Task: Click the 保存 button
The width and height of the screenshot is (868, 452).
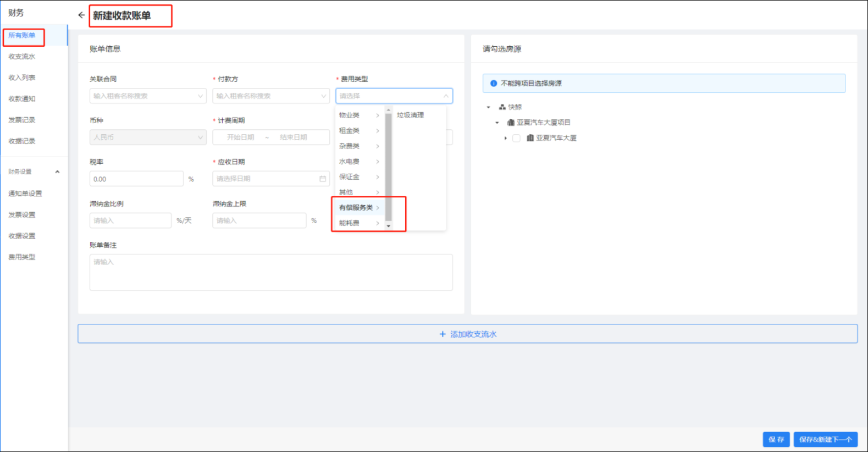Action: 776,439
